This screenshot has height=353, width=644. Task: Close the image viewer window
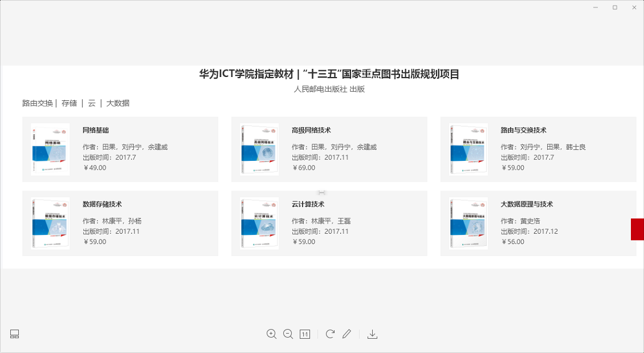click(x=634, y=7)
